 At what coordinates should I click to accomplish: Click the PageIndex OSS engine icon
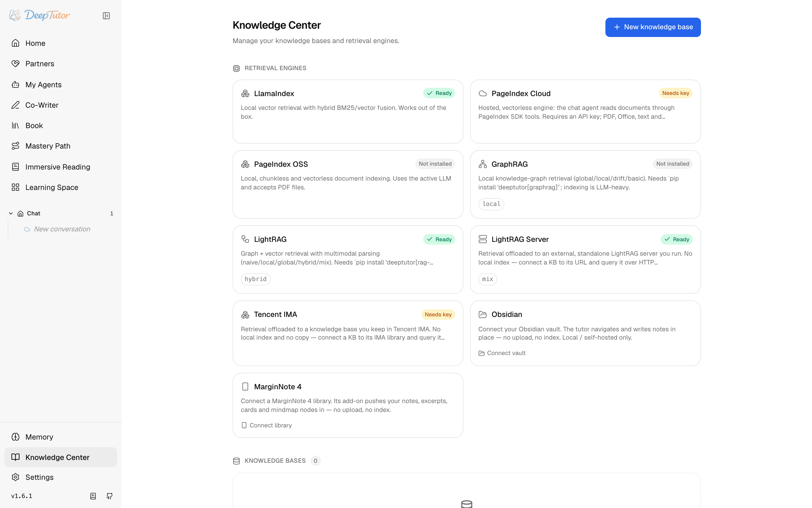(245, 164)
